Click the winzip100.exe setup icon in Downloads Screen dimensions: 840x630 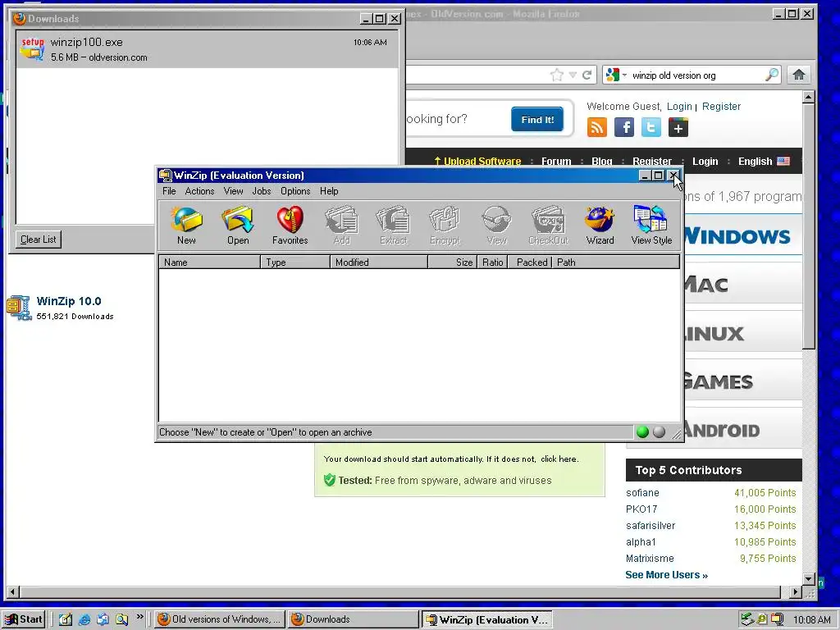(x=32, y=48)
